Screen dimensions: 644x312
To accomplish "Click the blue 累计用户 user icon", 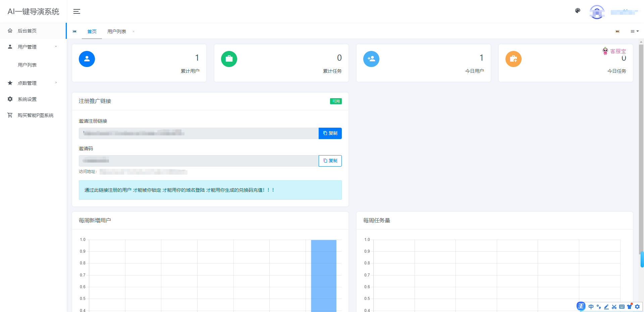I will coord(87,59).
